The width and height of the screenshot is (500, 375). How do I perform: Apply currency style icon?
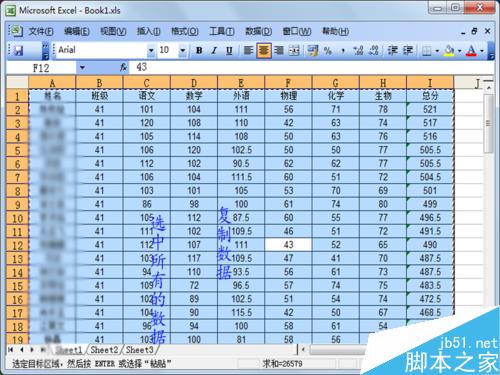[313, 51]
